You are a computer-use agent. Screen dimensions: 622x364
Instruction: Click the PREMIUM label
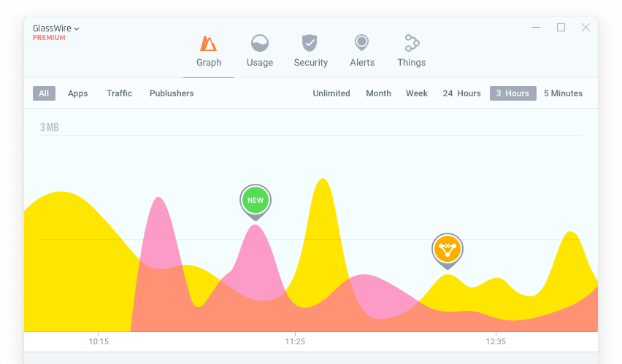point(49,38)
